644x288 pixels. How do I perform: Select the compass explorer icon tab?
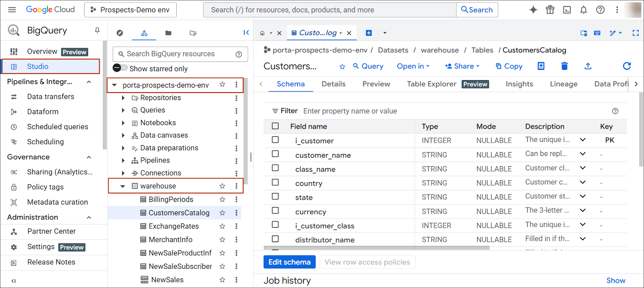click(120, 33)
